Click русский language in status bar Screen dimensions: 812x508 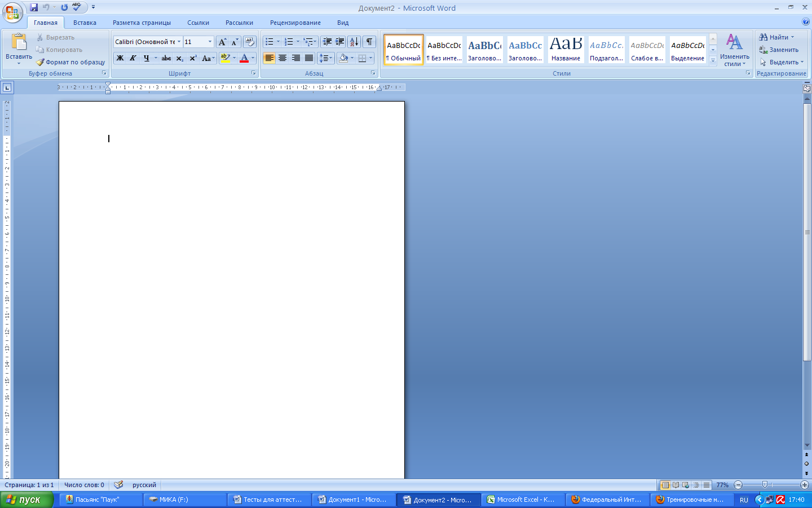pyautogui.click(x=144, y=485)
